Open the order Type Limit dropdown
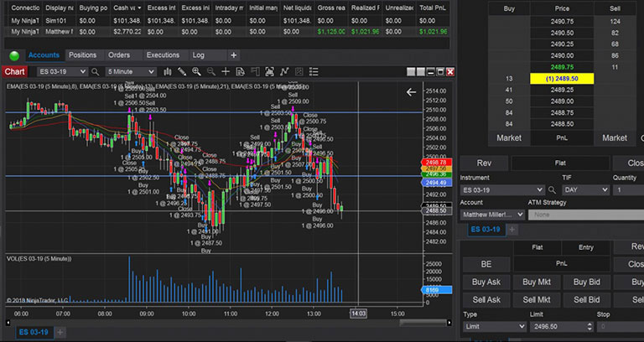The image size is (644, 342). pyautogui.click(x=495, y=327)
